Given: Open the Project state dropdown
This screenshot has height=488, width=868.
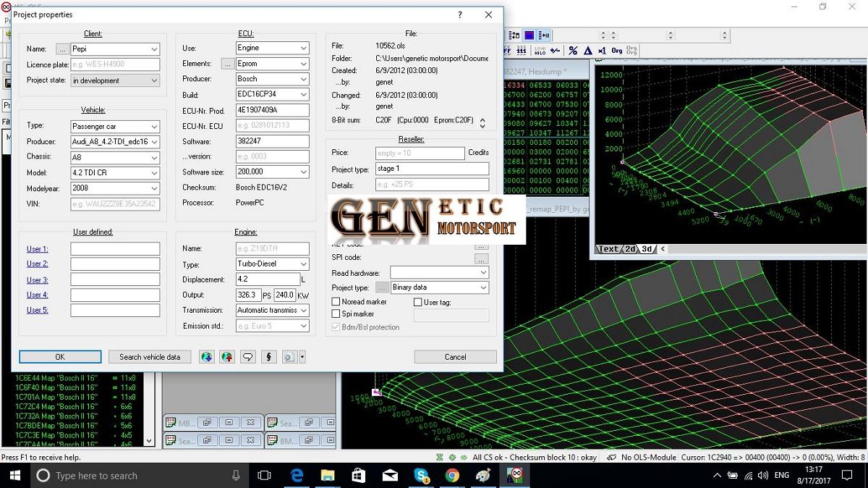Looking at the screenshot, I should coord(154,81).
